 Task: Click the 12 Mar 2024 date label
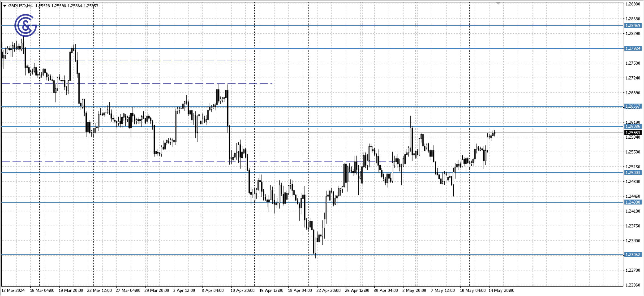point(13,290)
